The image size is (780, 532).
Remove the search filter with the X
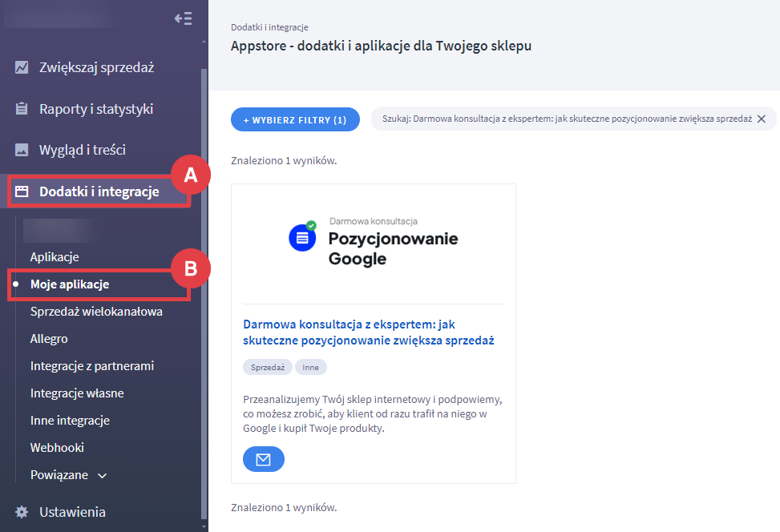[x=762, y=118]
